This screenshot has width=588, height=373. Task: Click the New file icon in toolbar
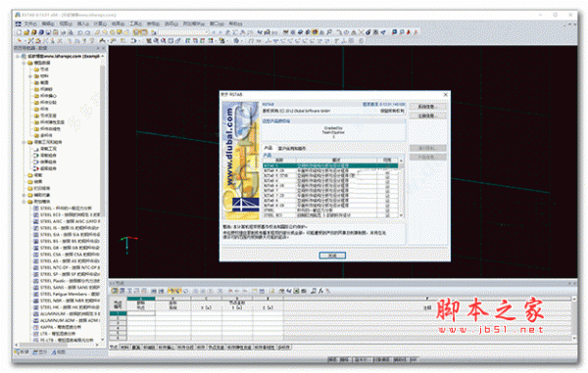click(x=19, y=32)
